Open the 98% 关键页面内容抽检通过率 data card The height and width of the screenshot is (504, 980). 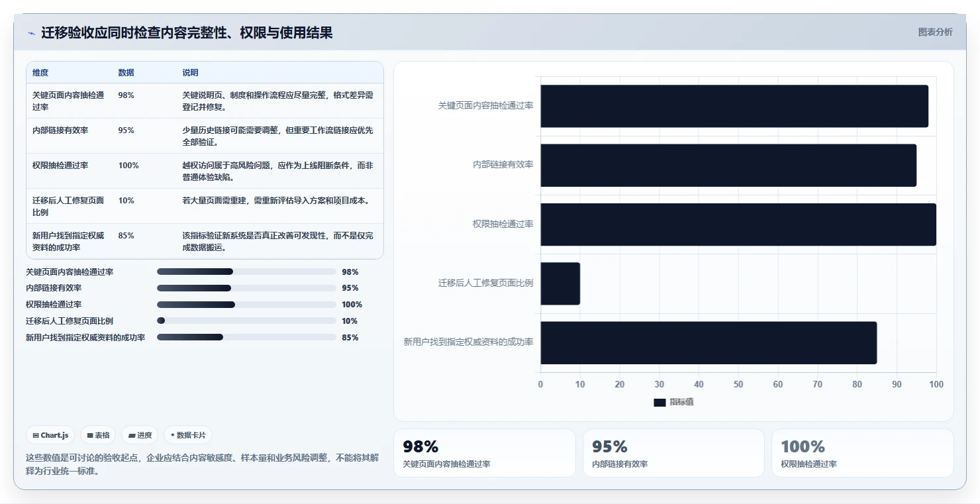[x=485, y=453]
